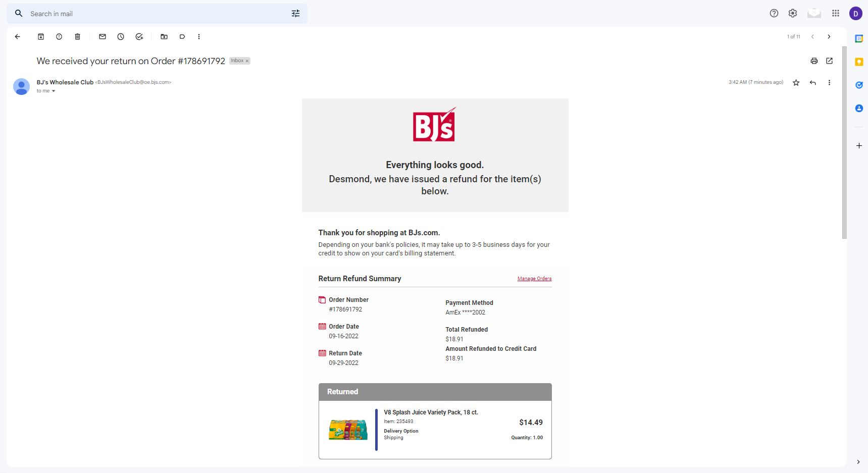Click the V8 Splash product image
868x473 pixels.
point(348,430)
